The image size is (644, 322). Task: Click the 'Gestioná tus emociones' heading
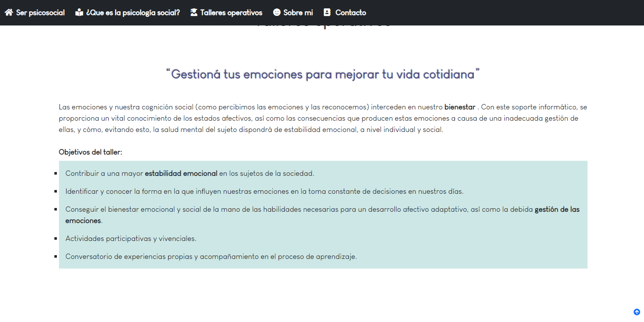pos(322,74)
